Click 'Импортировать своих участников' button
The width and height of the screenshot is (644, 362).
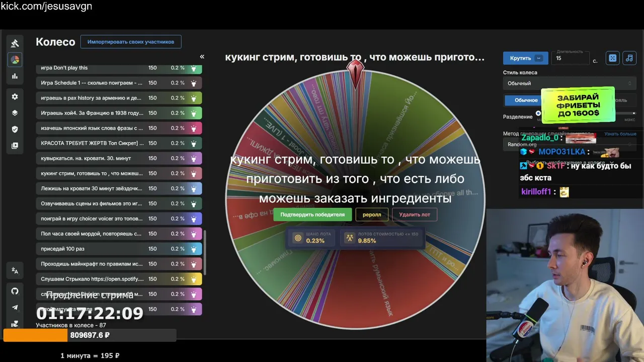pyautogui.click(x=131, y=42)
